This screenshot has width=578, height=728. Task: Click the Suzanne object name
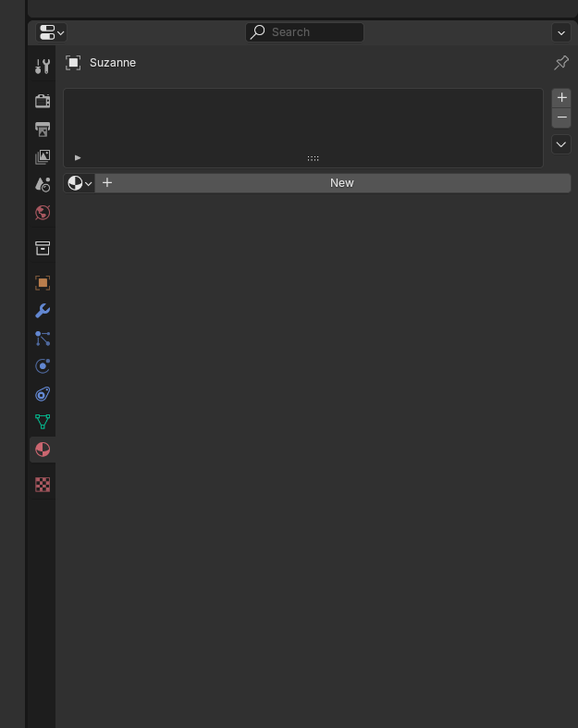112,63
